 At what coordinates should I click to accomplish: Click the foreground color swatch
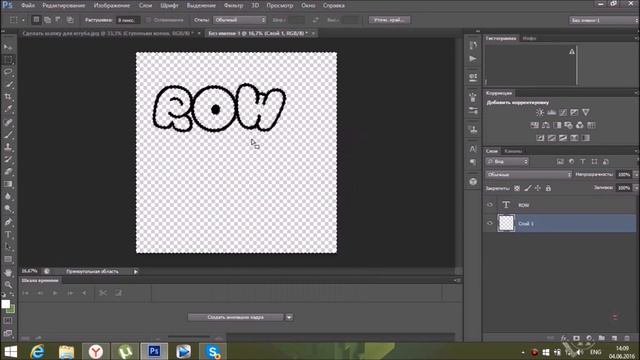(5, 304)
